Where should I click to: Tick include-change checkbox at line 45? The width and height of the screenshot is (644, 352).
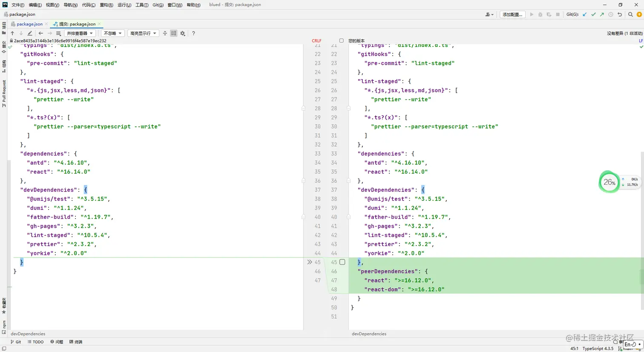342,262
